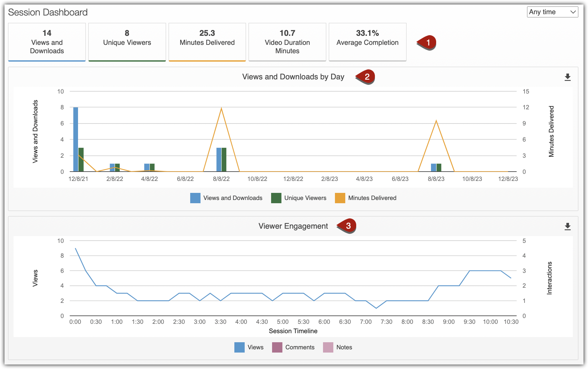Select the Video Duration Minutes stat card
The height and width of the screenshot is (369, 588).
coord(287,42)
